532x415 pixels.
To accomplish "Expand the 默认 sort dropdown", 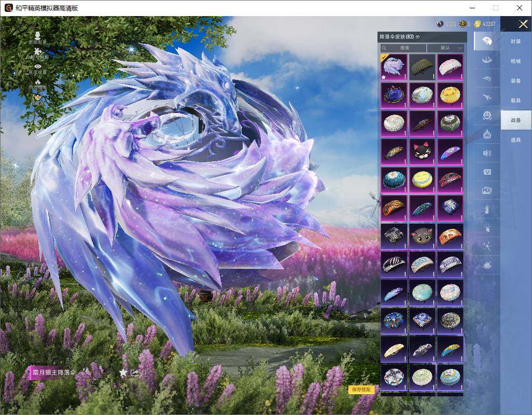I will [445, 48].
